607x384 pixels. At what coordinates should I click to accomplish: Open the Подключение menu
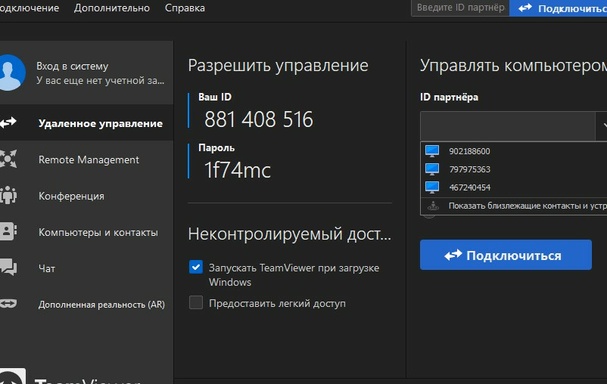tap(29, 8)
